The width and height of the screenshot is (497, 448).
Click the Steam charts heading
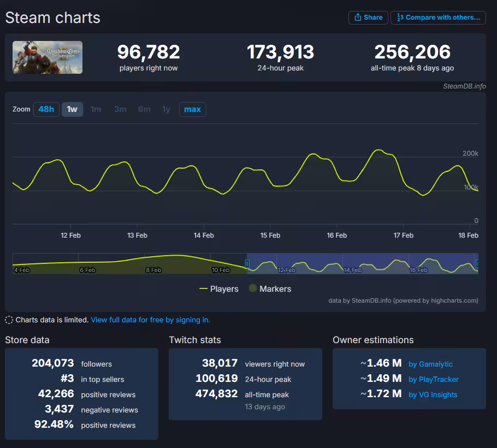tap(52, 17)
